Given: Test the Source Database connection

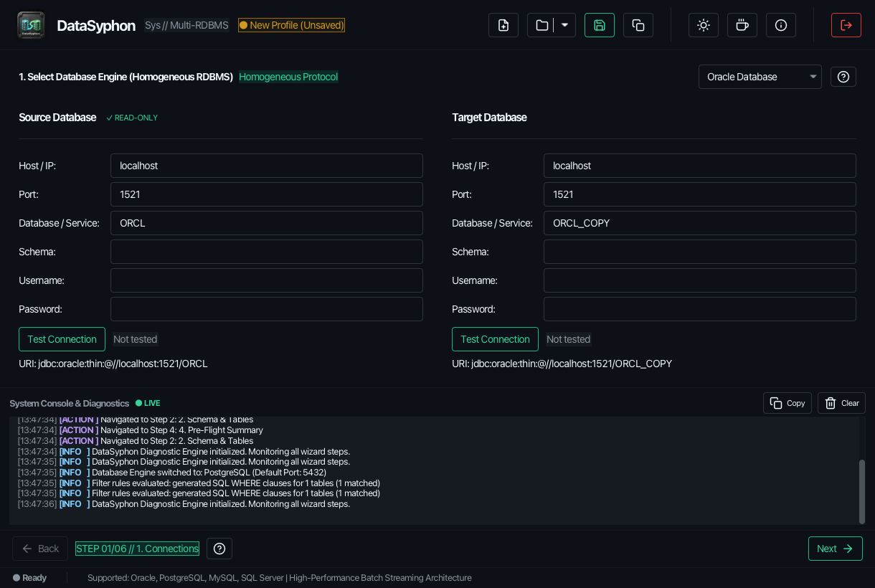Looking at the screenshot, I should click(62, 339).
